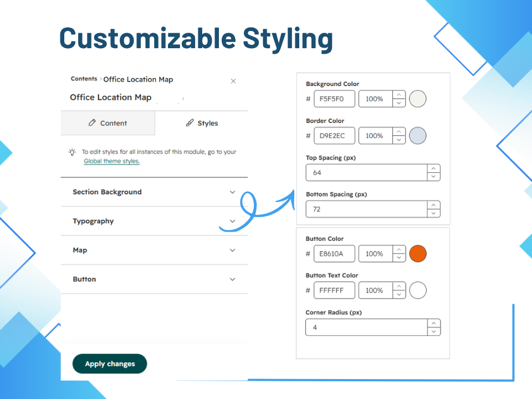The image size is (532, 399).
Task: Go back to Contents breadcrumb
Action: coord(84,79)
